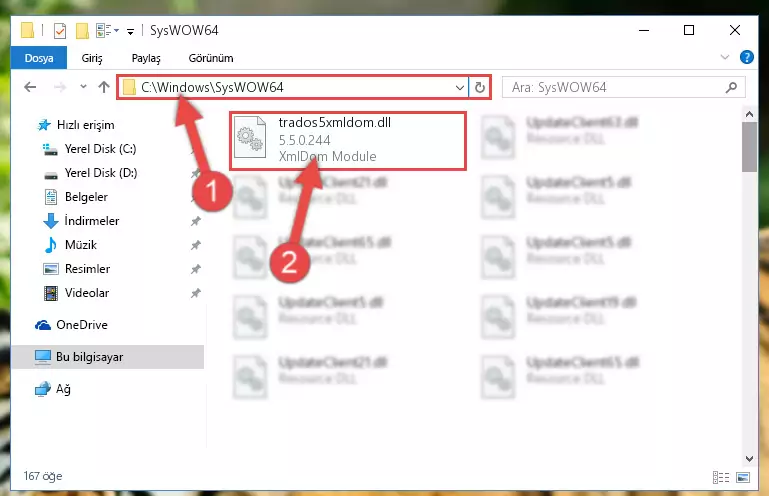769x496 pixels.
Task: Open the recent locations dropdown
Action: pos(83,87)
